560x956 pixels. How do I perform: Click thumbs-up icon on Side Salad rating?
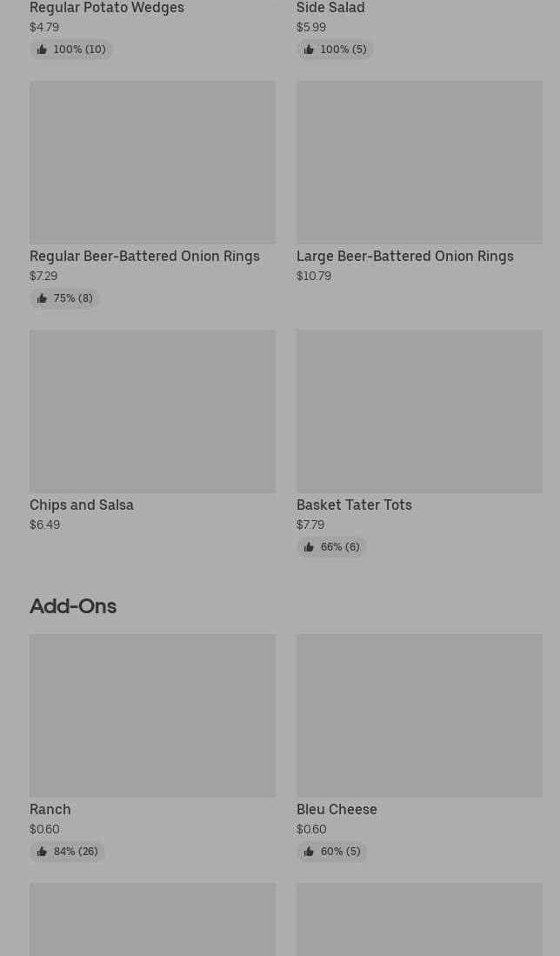[x=309, y=50]
